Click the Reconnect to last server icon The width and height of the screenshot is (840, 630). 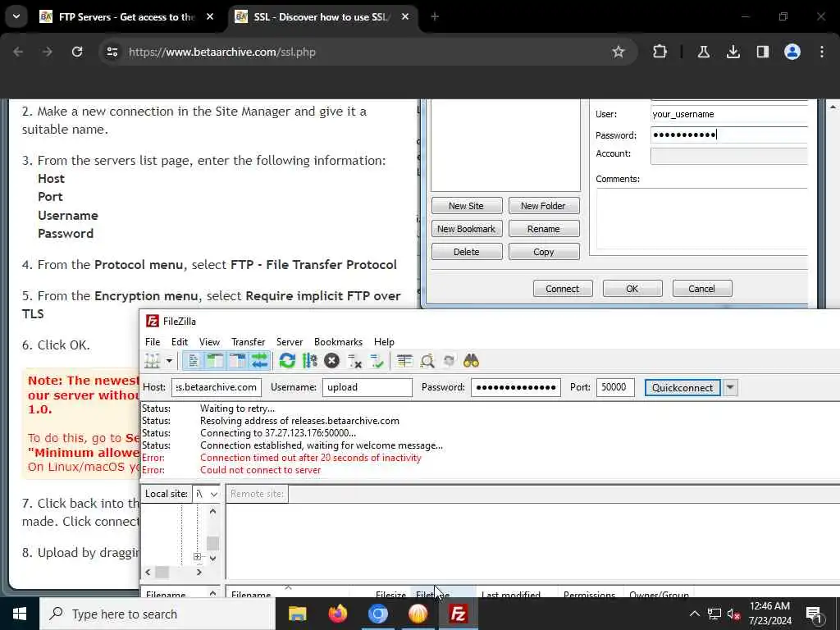click(x=377, y=361)
